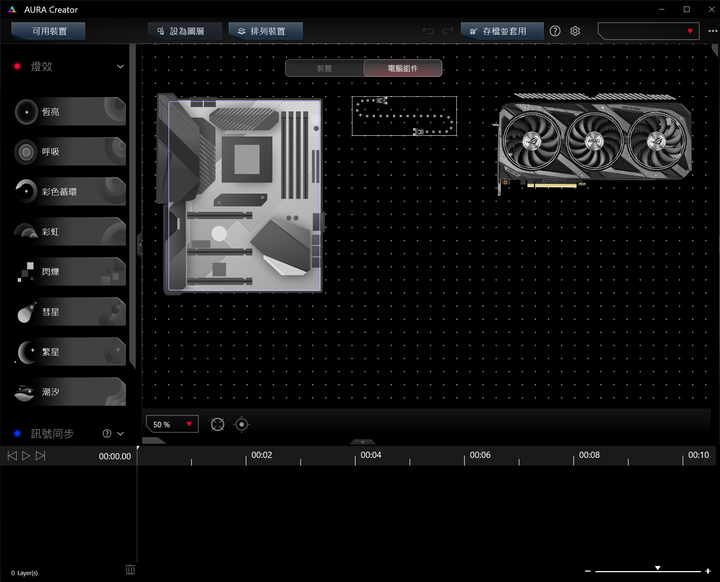Image resolution: width=720 pixels, height=582 pixels.
Task: Click the fit-to-screen view icon
Action: pos(218,424)
